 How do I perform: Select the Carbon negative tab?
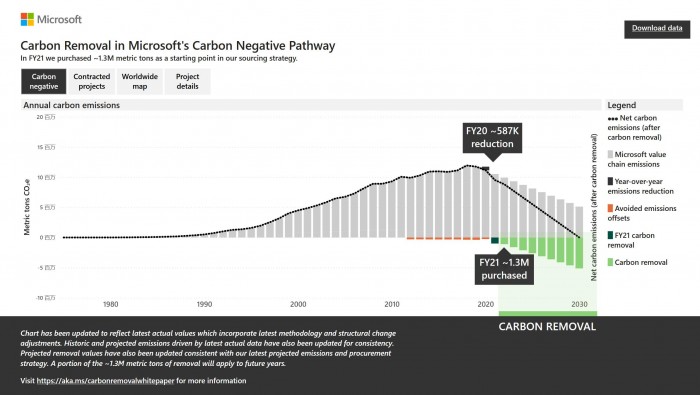coord(44,81)
